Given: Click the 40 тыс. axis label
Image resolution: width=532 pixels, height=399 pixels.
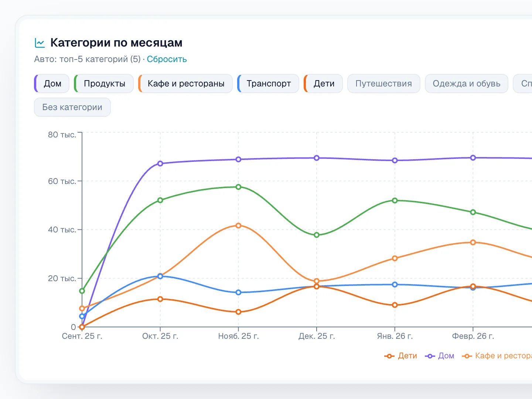Looking at the screenshot, I should click(x=62, y=230).
